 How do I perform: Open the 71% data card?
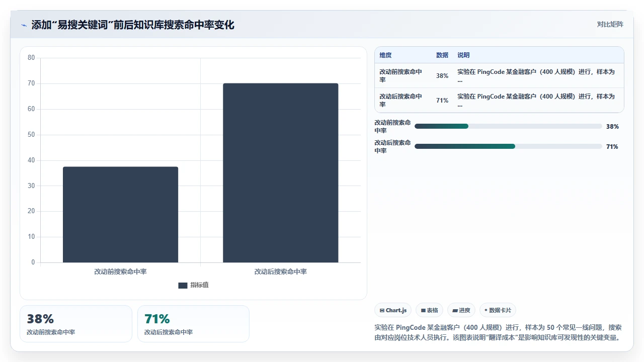[x=193, y=324]
